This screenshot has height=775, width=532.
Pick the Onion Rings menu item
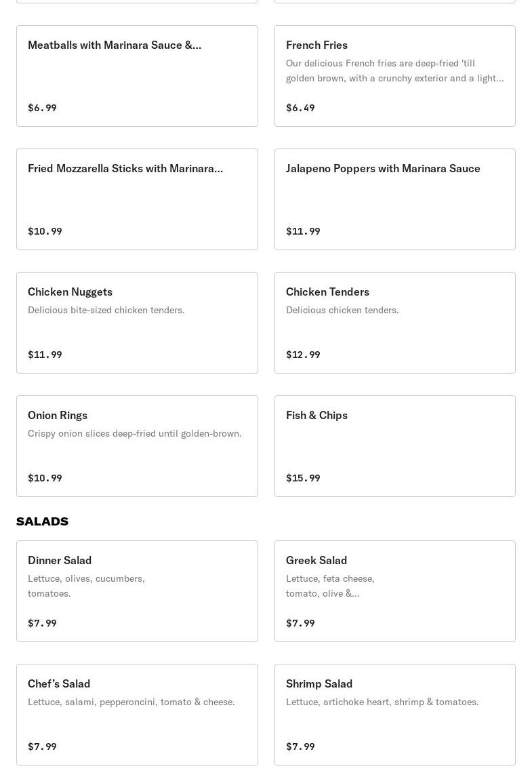click(137, 446)
